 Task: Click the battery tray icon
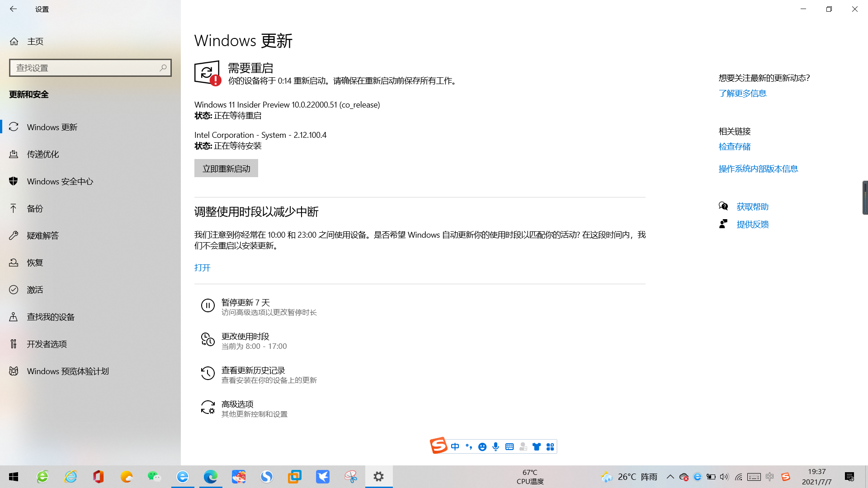(x=711, y=477)
